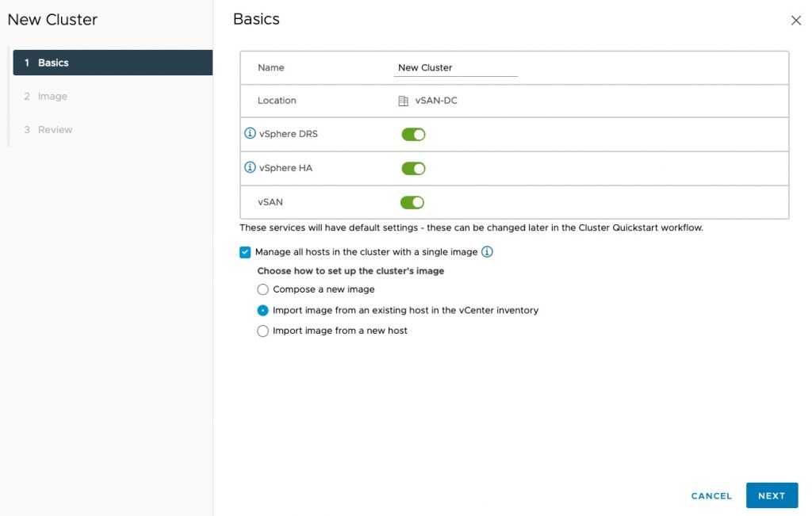Edit the cluster Name text field

point(456,68)
